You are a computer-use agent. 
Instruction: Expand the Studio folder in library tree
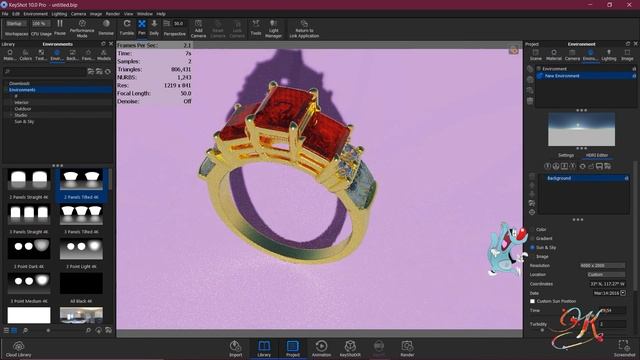click(11, 115)
